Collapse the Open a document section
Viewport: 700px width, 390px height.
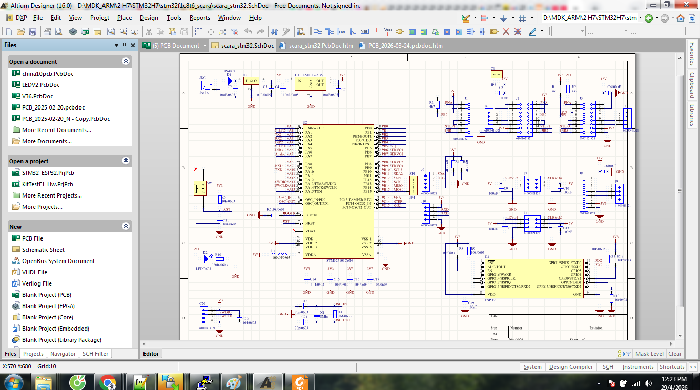point(126,61)
